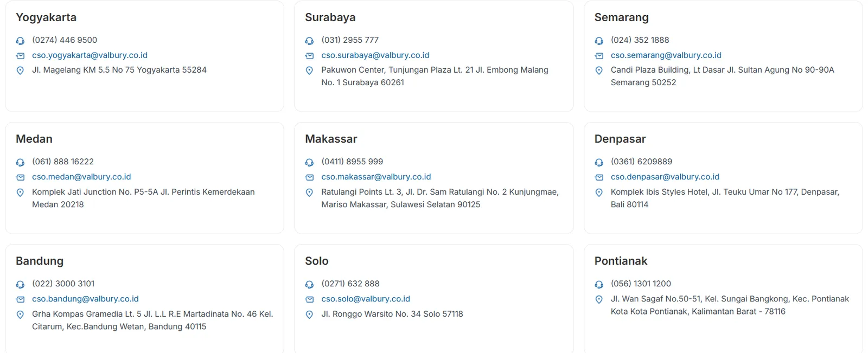The height and width of the screenshot is (353, 868).
Task: Click the location pin icon in Surabaya card
Action: [309, 70]
